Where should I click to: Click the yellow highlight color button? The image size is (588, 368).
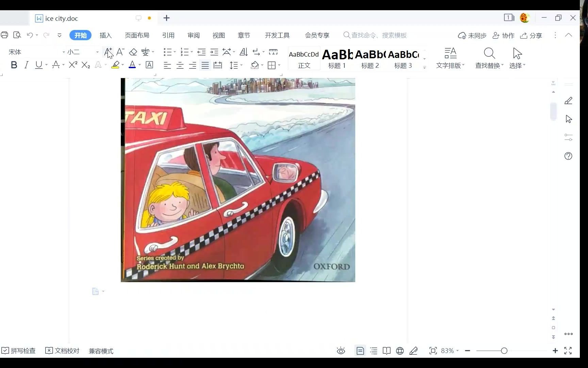115,65
